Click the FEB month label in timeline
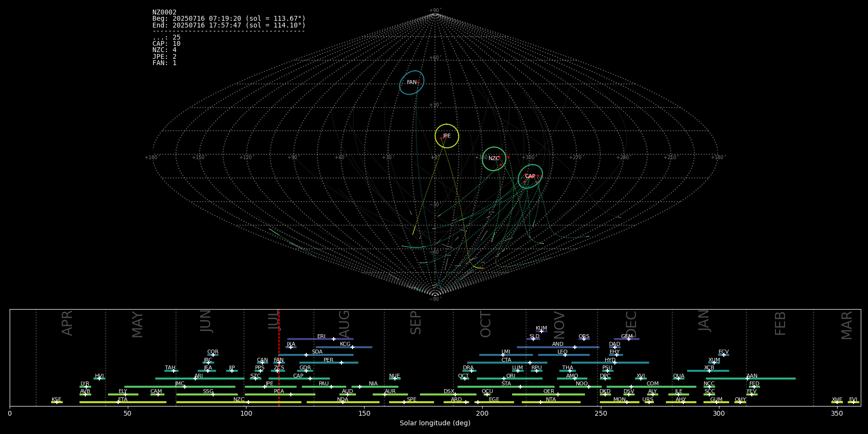 (780, 324)
